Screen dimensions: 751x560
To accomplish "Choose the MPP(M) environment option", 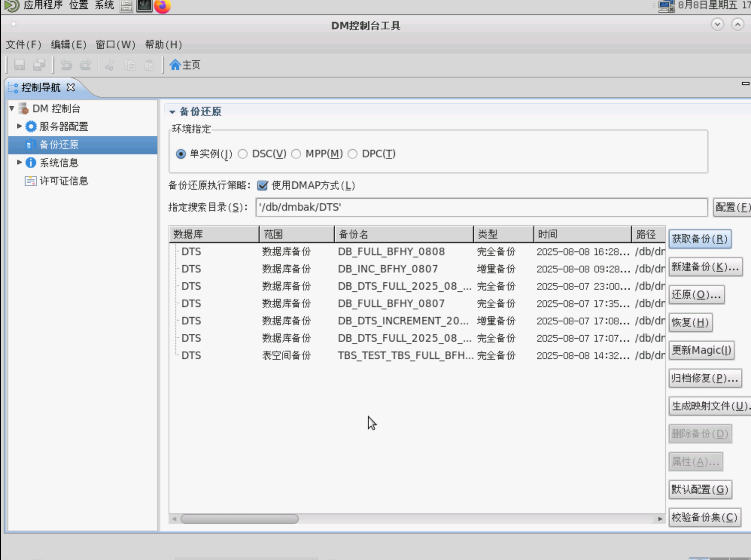I will (x=296, y=154).
